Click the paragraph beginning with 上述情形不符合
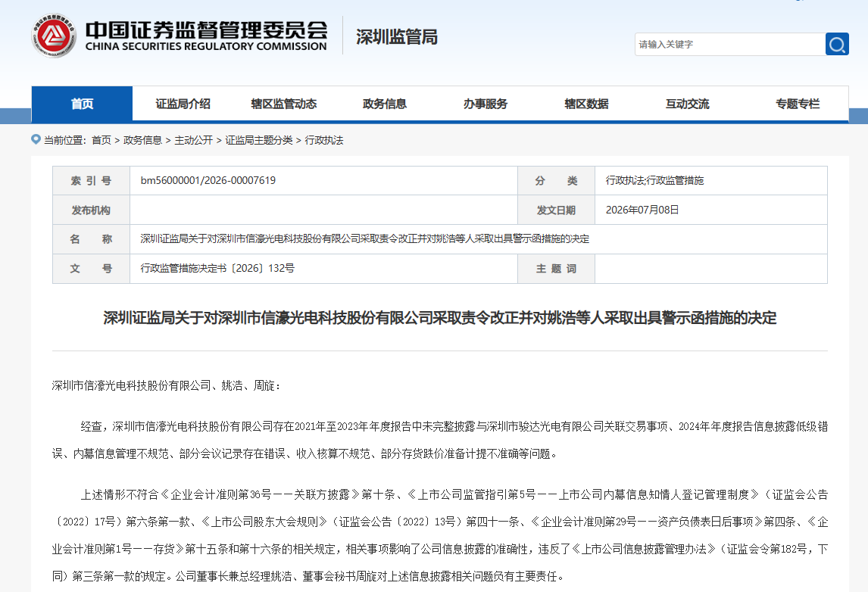This screenshot has width=868, height=592. [439, 535]
